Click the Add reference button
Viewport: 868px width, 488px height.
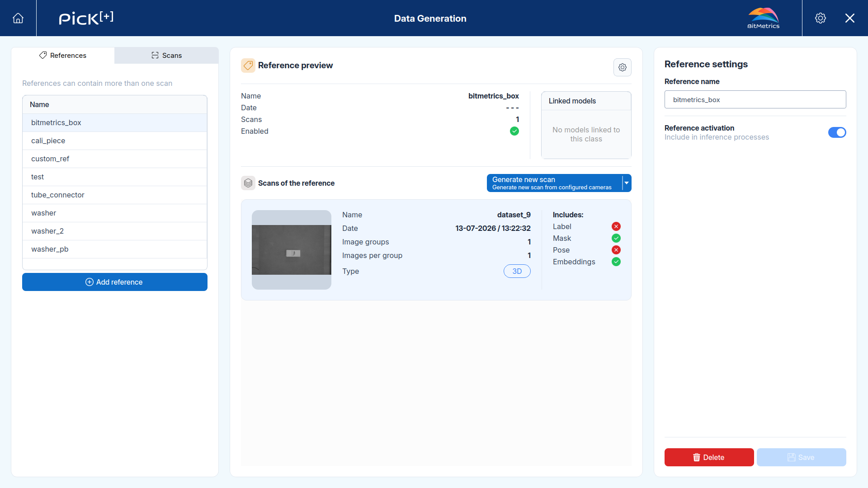pyautogui.click(x=115, y=282)
